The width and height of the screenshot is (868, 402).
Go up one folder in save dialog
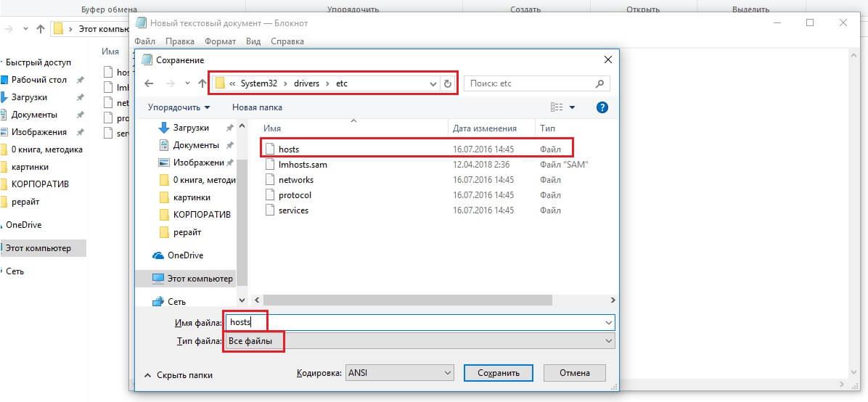pos(202,83)
